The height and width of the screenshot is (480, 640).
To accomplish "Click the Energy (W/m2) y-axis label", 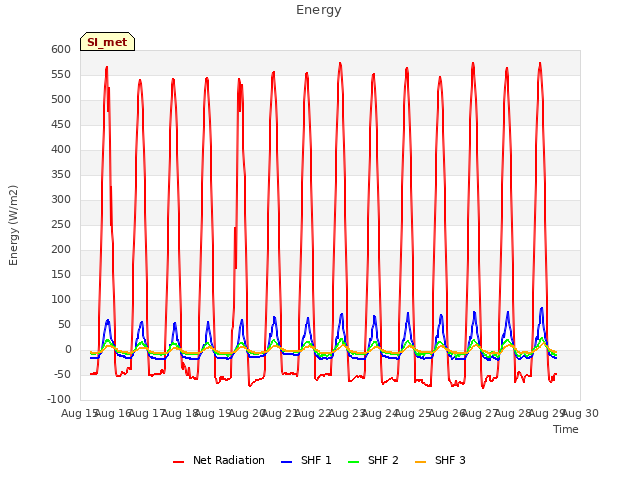I will tap(13, 225).
